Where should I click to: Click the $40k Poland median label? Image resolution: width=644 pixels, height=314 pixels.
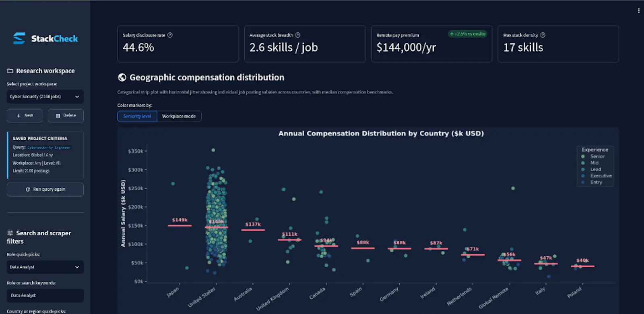click(x=582, y=260)
